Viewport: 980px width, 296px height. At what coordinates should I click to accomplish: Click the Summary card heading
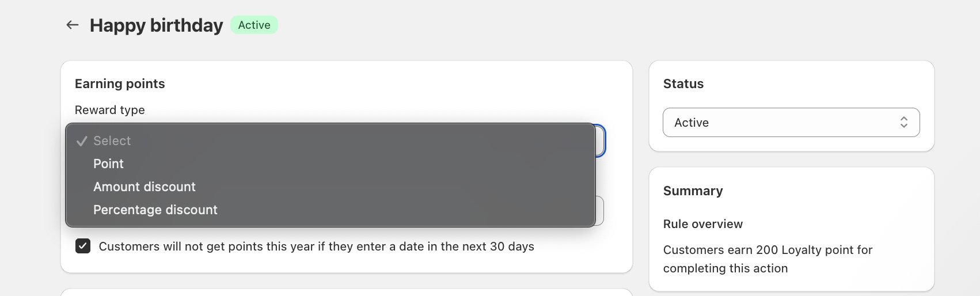coord(693,191)
